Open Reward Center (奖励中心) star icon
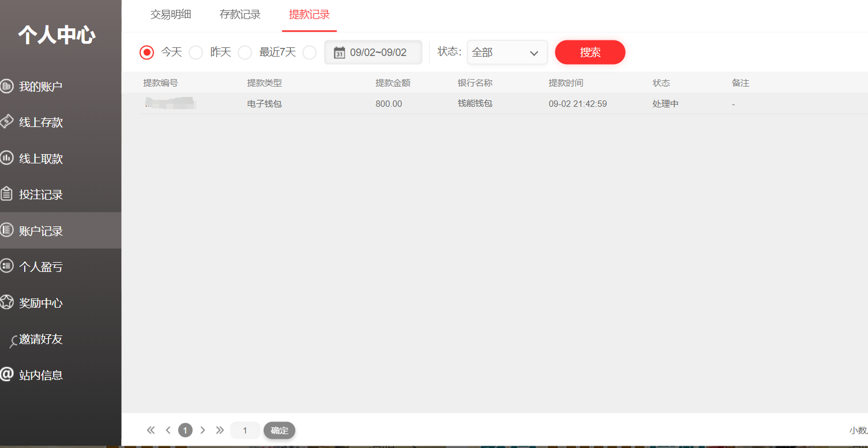The image size is (868, 448). coord(6,302)
